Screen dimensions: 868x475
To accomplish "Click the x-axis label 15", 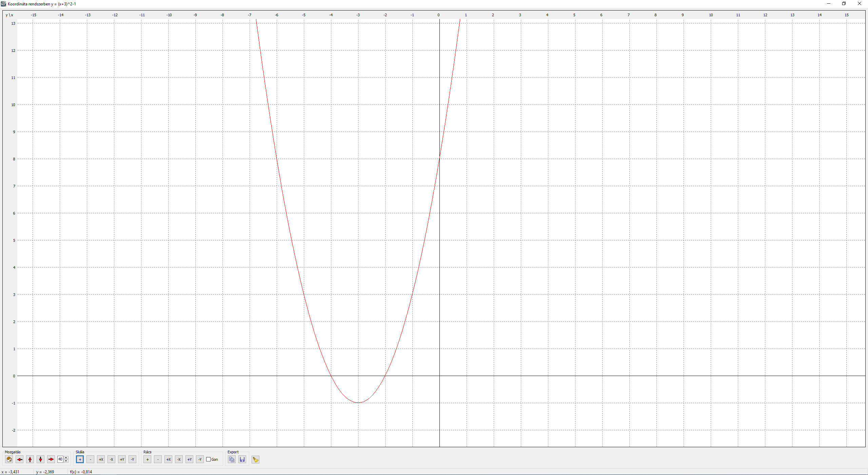I will click(x=847, y=15).
